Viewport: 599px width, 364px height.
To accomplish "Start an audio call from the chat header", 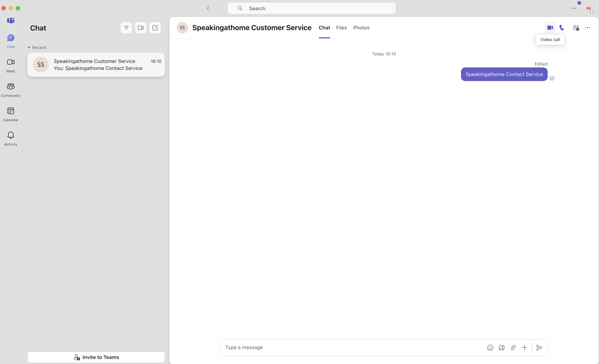I will [x=562, y=27].
